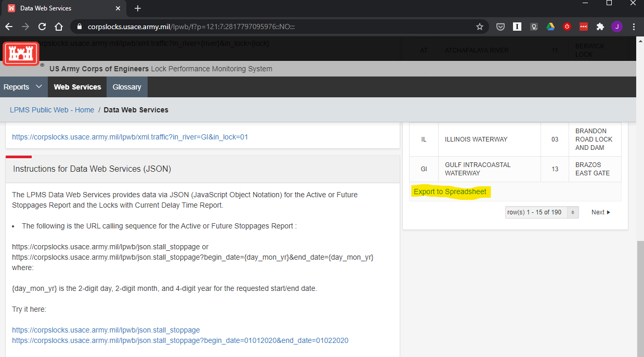Bookmark this page with the star icon
Viewport: 644px width, 357px height.
(479, 27)
